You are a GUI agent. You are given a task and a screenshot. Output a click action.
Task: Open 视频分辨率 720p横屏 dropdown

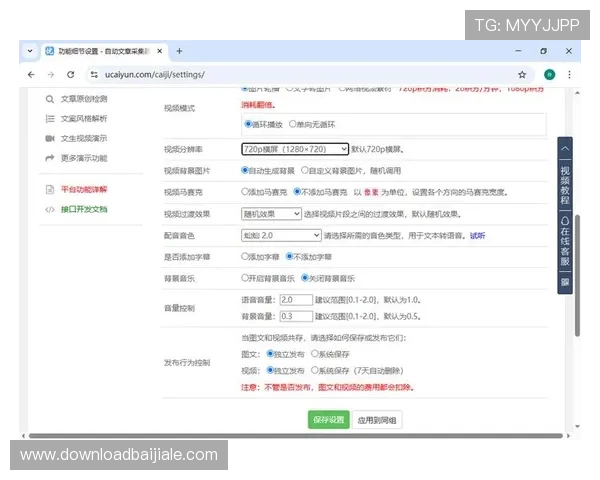[x=295, y=149]
